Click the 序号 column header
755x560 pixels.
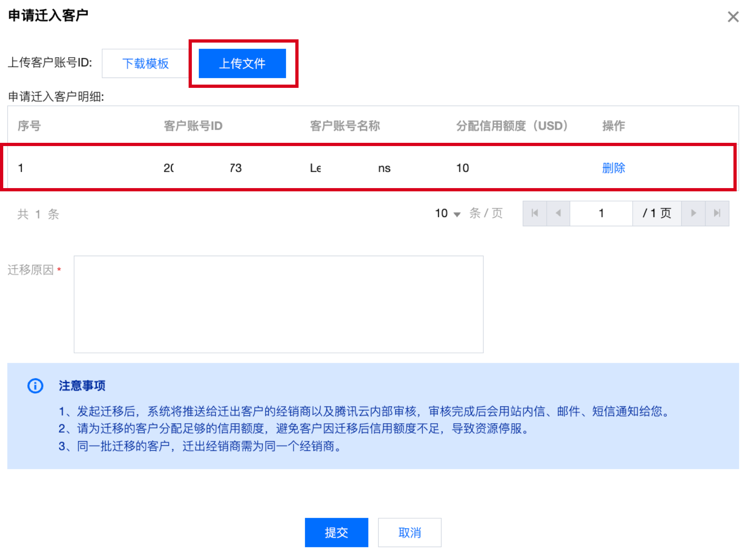tap(29, 126)
